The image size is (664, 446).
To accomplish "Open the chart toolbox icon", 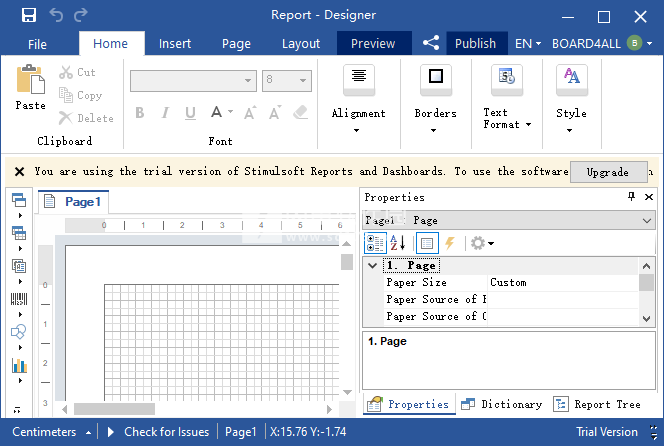I will click(x=19, y=365).
